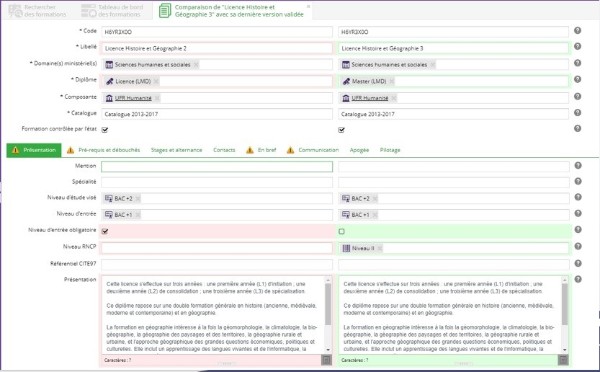The height and width of the screenshot is (372, 600).
Task: Open left Niveau d'étude visé field BAC+2
Action: [x=217, y=198]
